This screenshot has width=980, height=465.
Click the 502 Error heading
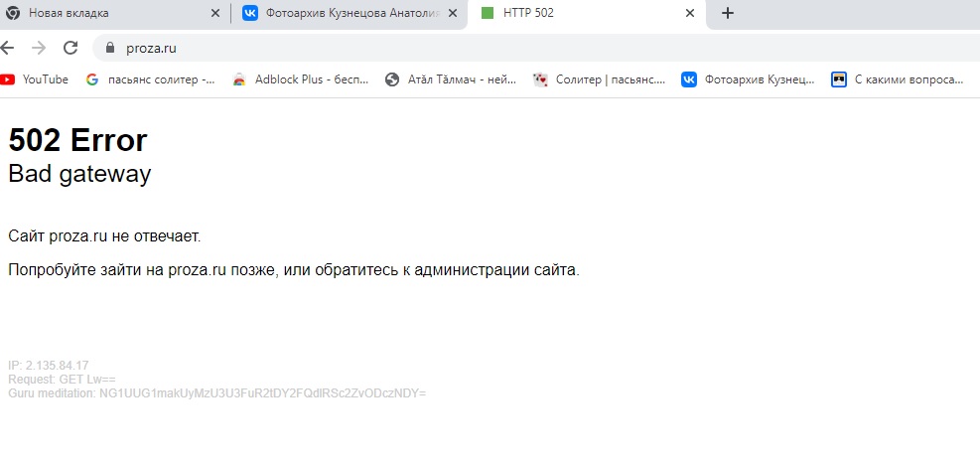pyautogui.click(x=77, y=140)
